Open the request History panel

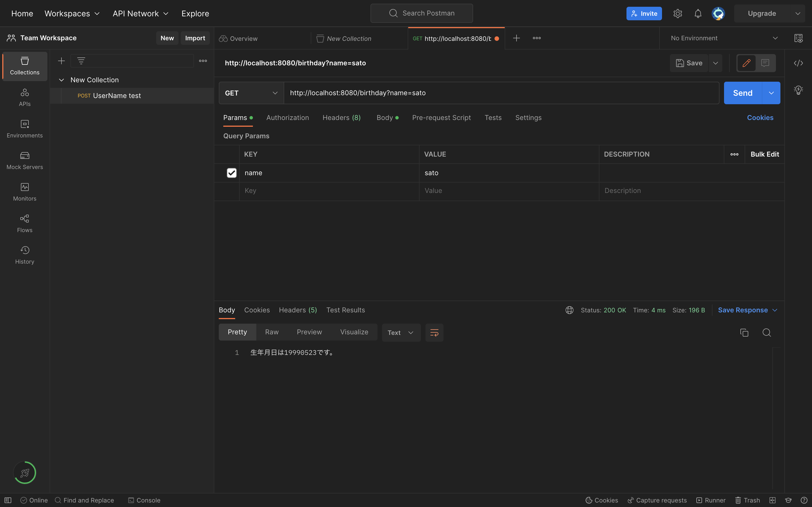[24, 255]
